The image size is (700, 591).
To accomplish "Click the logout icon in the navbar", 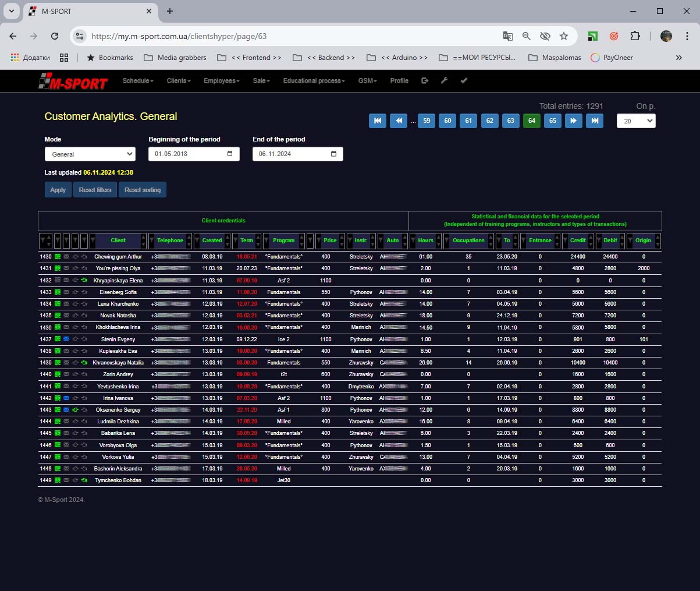I will coord(425,81).
